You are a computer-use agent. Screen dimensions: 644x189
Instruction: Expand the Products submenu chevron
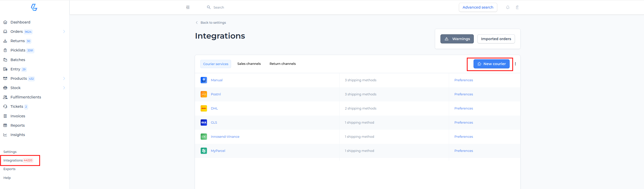click(64, 78)
